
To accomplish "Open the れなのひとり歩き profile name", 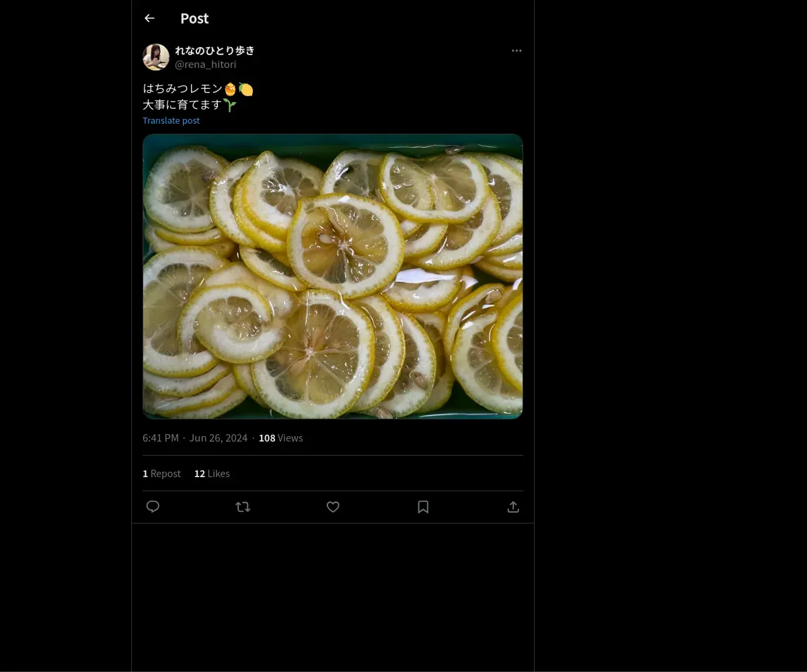I will [x=215, y=50].
